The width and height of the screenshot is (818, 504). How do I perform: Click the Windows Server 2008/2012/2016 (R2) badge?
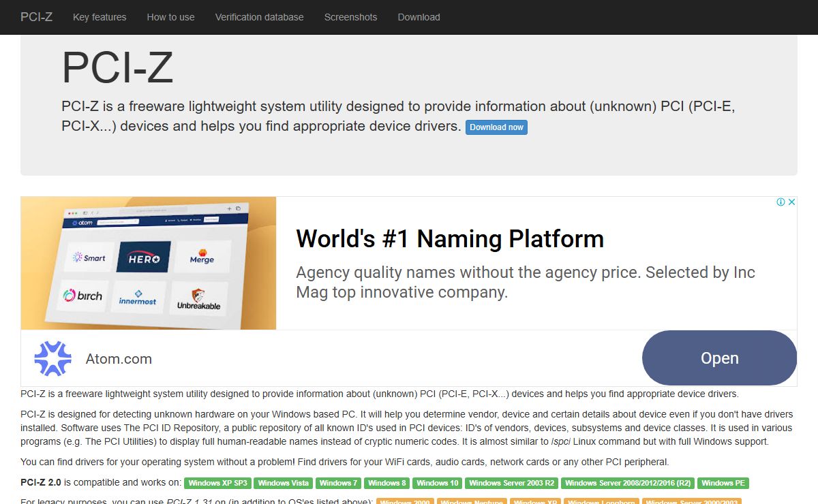(628, 484)
